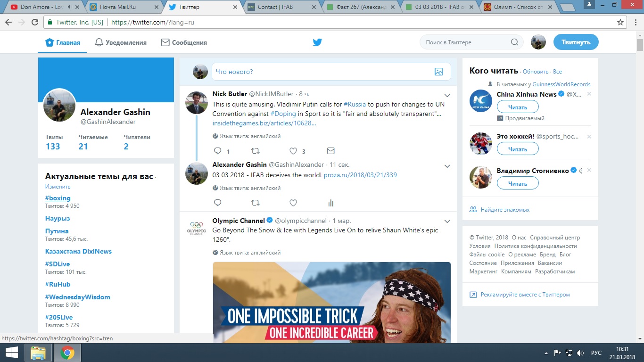Screen dimensions: 644x362
Task: Follow Владимир Стогниенко with Читать button
Action: [518, 183]
